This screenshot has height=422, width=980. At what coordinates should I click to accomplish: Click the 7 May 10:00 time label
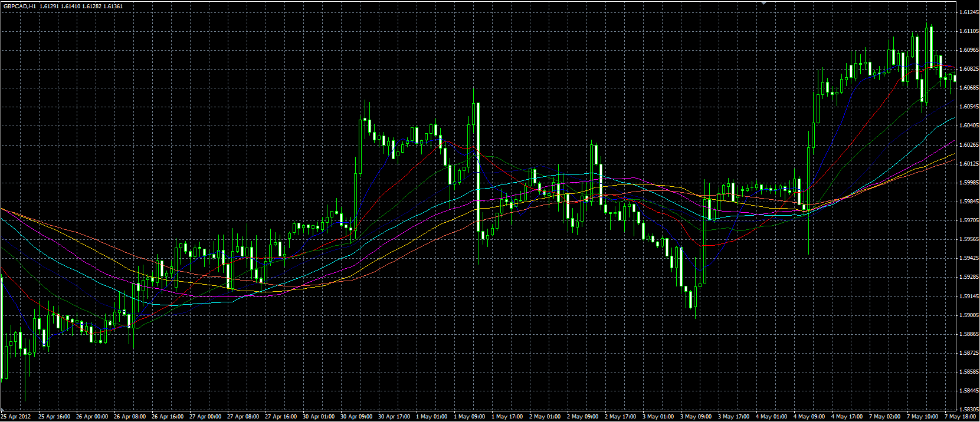click(x=922, y=417)
